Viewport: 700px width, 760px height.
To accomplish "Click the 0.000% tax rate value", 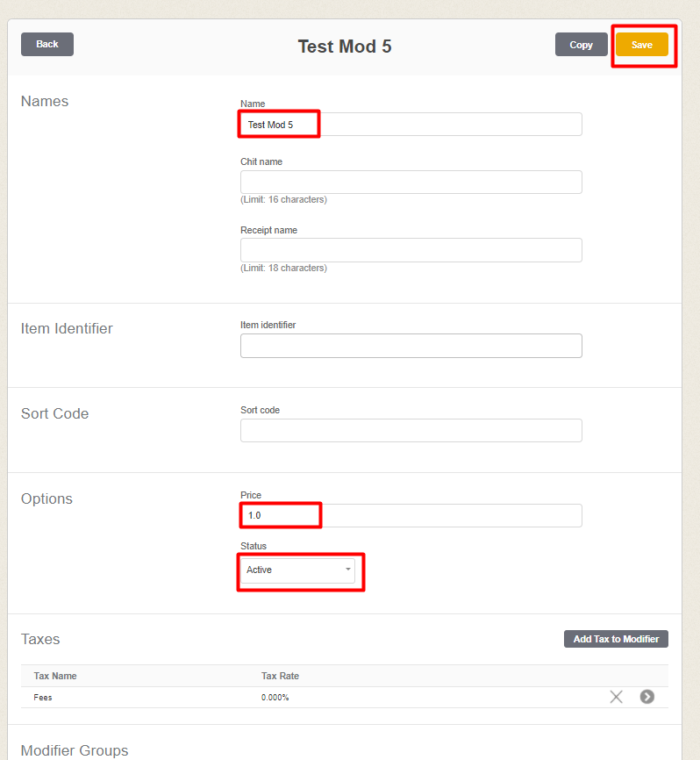I will point(275,698).
